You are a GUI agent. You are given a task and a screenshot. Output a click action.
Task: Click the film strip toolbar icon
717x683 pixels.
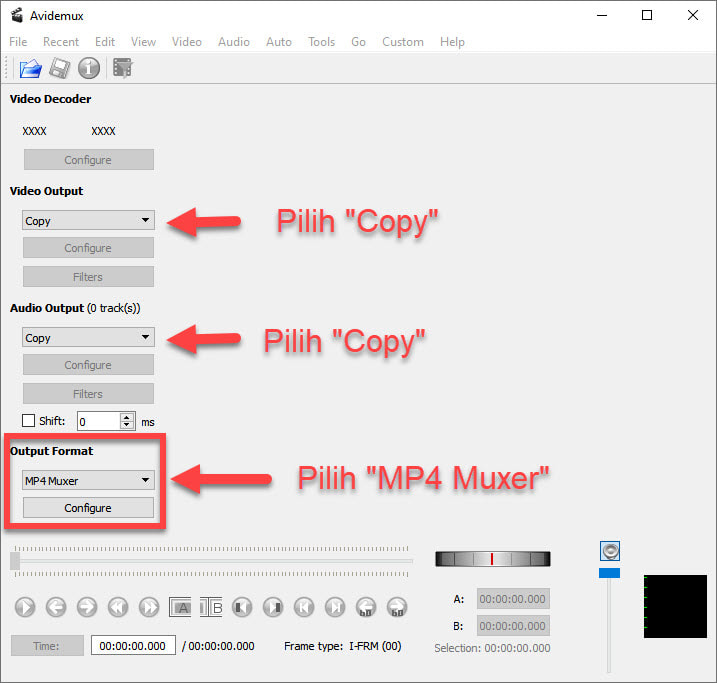(x=122, y=68)
